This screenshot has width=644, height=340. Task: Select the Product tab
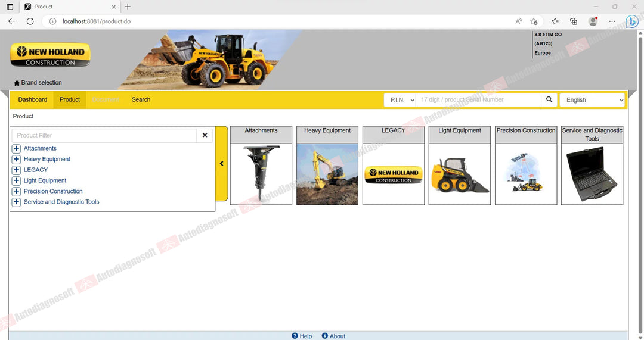click(69, 99)
